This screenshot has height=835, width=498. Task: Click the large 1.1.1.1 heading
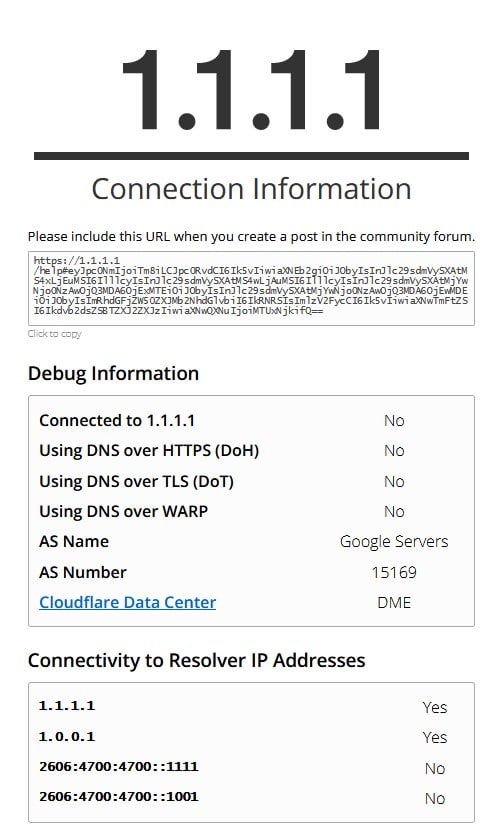coord(251,89)
